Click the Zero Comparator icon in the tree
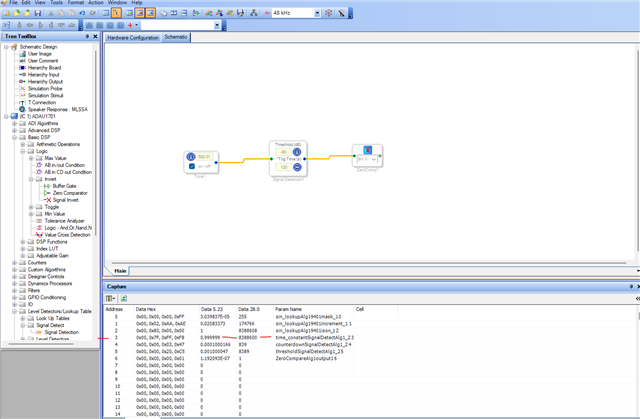The height and width of the screenshot is (419, 640). click(x=47, y=193)
